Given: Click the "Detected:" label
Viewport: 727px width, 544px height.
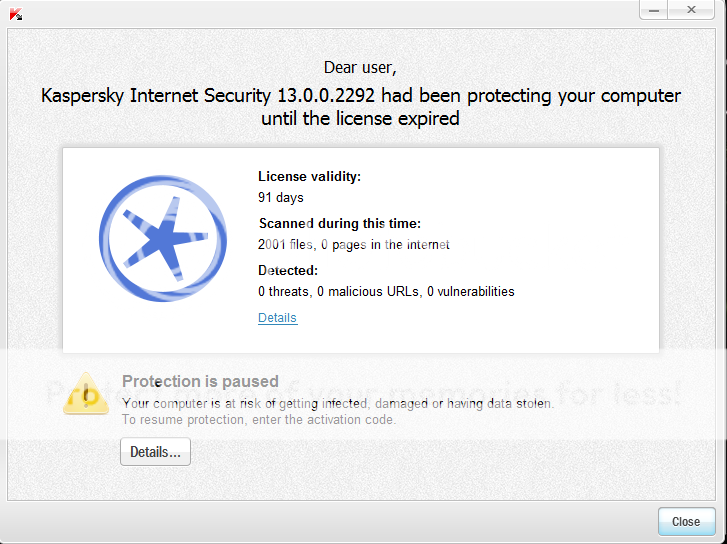Looking at the screenshot, I should (x=288, y=270).
